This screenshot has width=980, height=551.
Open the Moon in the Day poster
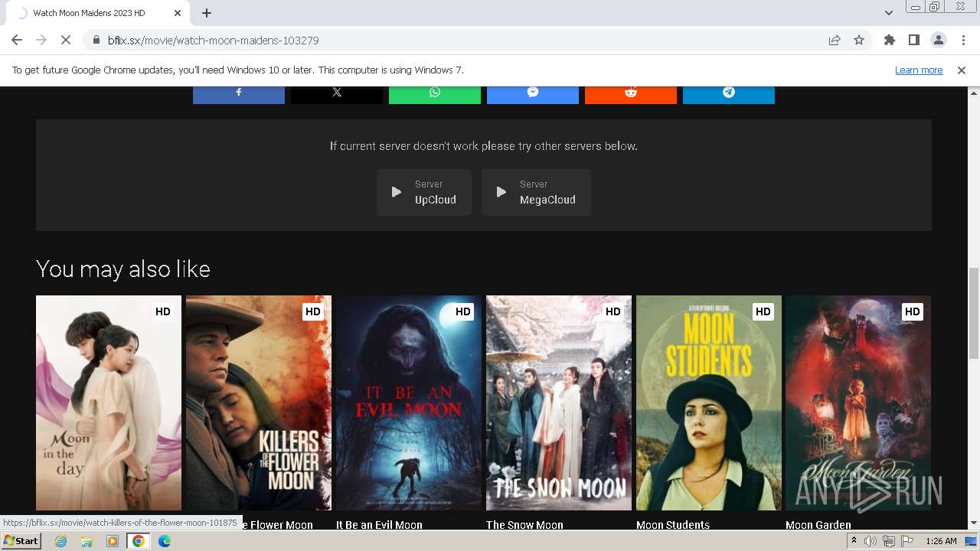tap(109, 403)
